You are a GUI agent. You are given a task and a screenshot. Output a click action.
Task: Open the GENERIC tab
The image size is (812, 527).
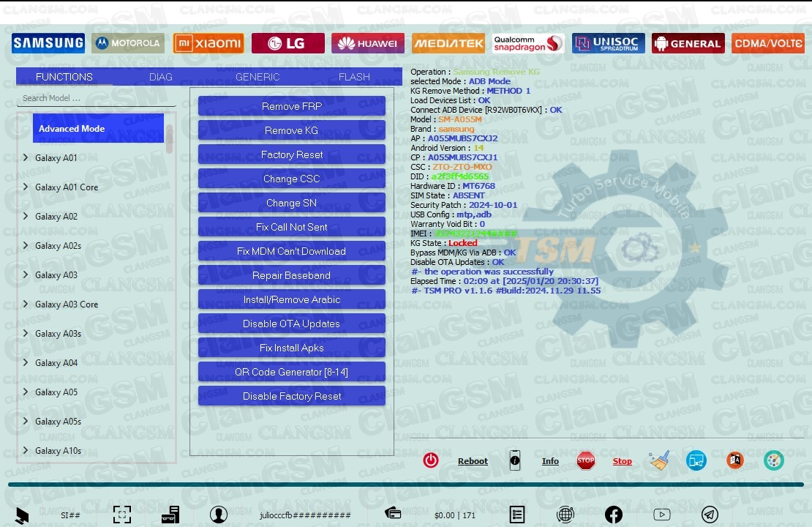(257, 77)
